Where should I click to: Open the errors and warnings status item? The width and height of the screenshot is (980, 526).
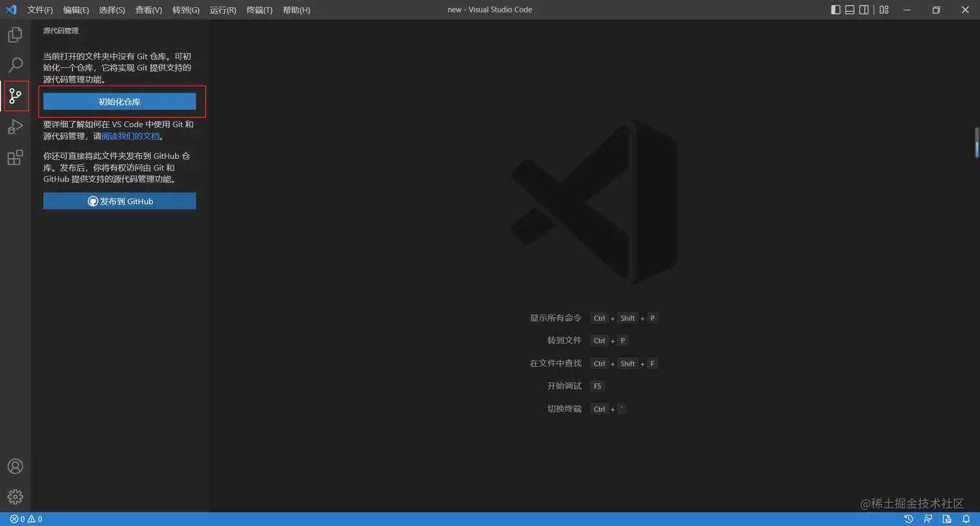pos(26,519)
